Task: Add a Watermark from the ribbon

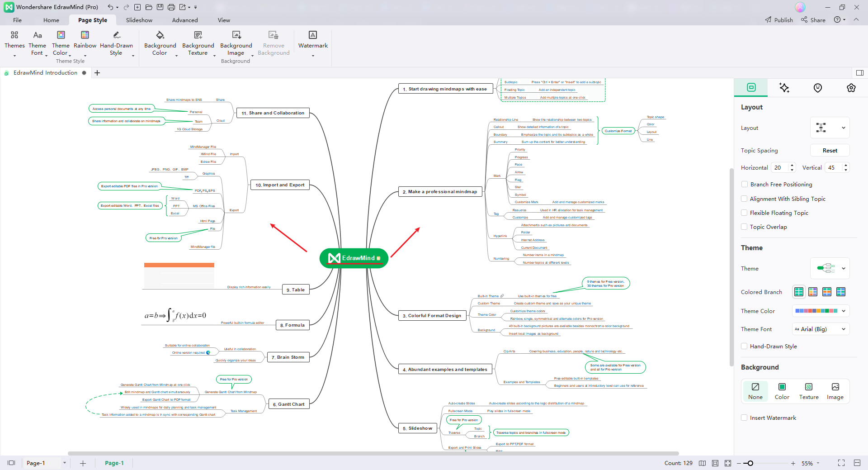Action: [313, 35]
